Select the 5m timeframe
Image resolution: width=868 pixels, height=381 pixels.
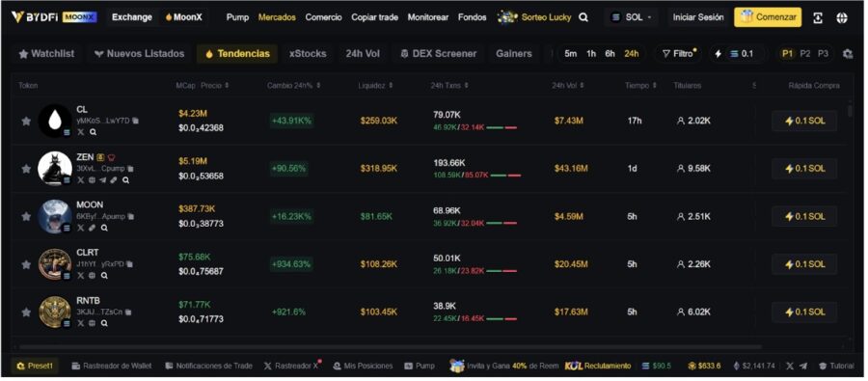click(x=570, y=54)
